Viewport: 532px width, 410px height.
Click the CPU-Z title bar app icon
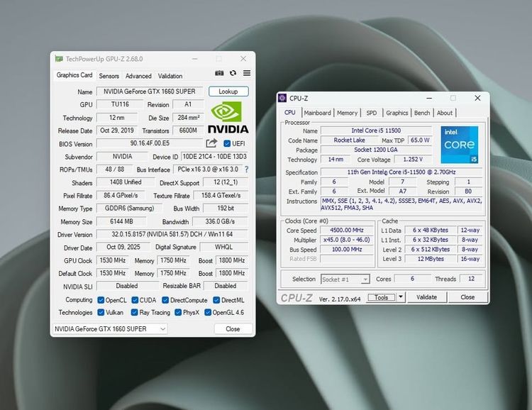click(x=283, y=98)
